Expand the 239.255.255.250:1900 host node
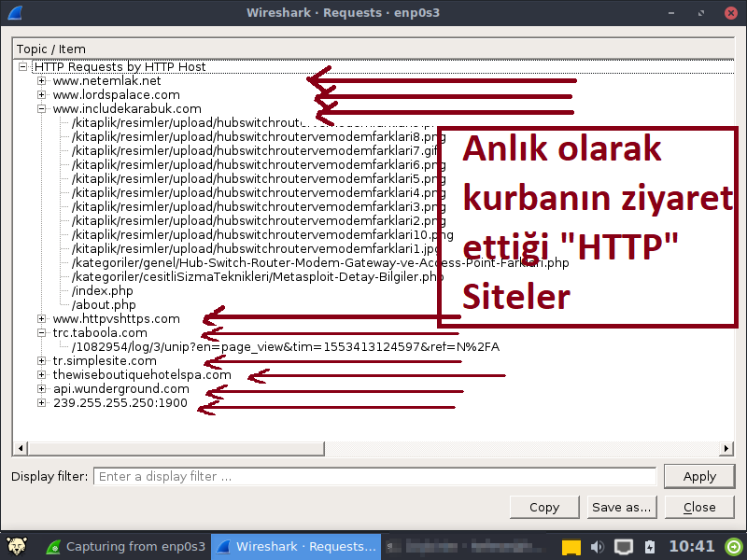Screen dimensions: 747x560 click(41, 403)
